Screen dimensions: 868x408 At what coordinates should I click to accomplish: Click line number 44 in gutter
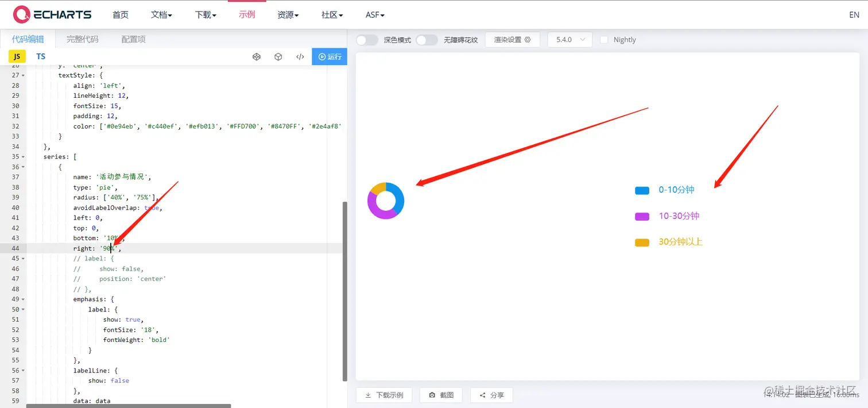coord(15,248)
